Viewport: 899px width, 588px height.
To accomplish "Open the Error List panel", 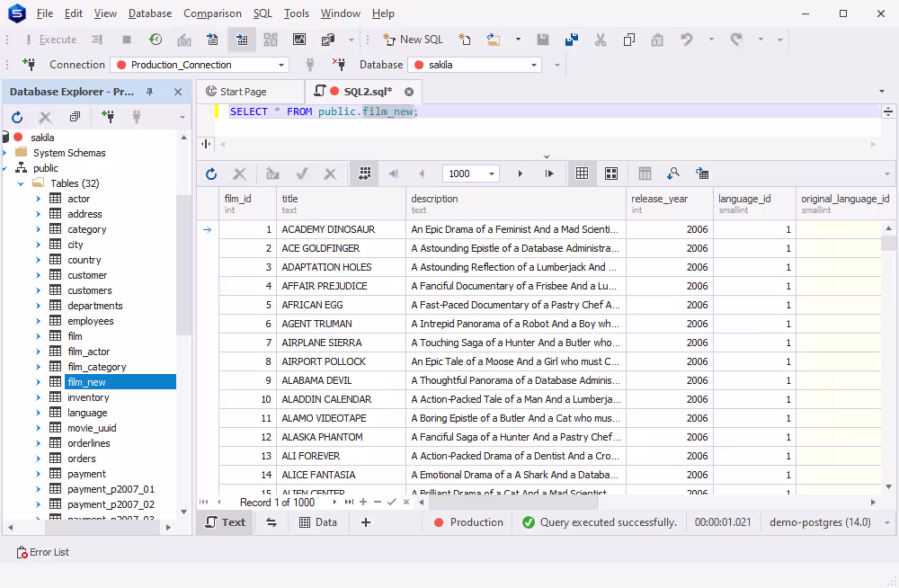I will click(x=43, y=552).
